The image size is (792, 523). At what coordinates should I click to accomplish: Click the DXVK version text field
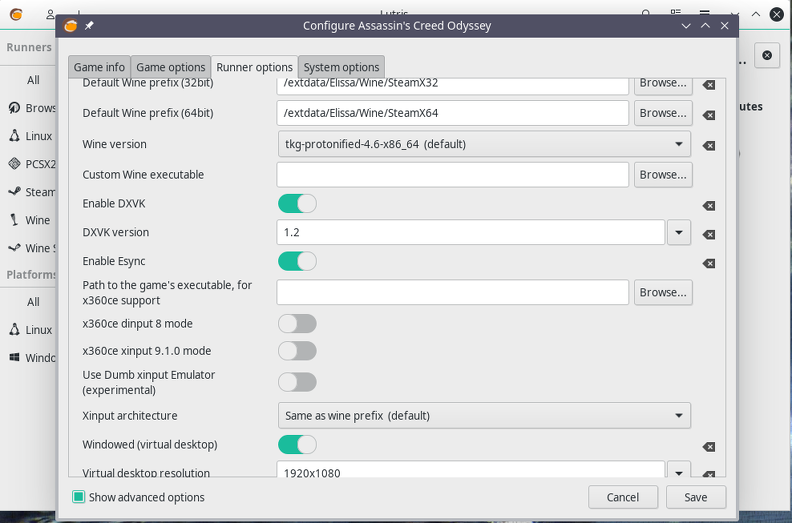click(x=471, y=232)
